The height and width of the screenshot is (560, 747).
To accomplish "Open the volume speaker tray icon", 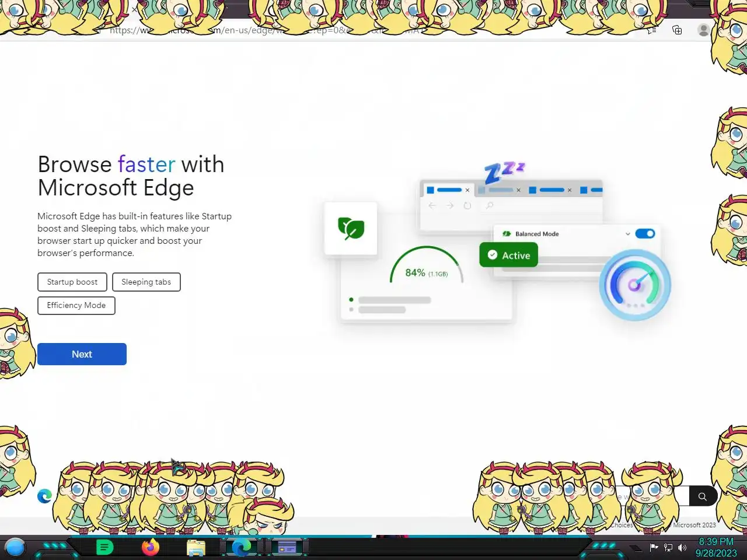I will (682, 547).
